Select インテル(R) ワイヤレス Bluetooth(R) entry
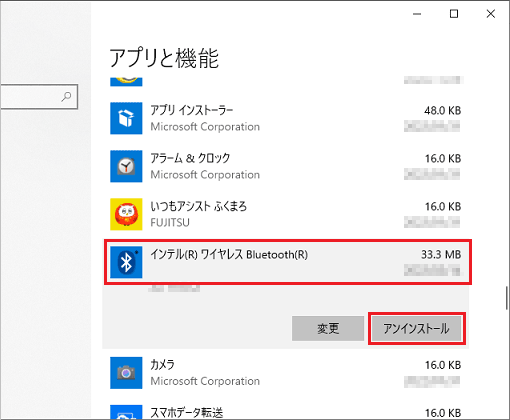Screen dimensions: 510x420 pyautogui.click(x=288, y=262)
